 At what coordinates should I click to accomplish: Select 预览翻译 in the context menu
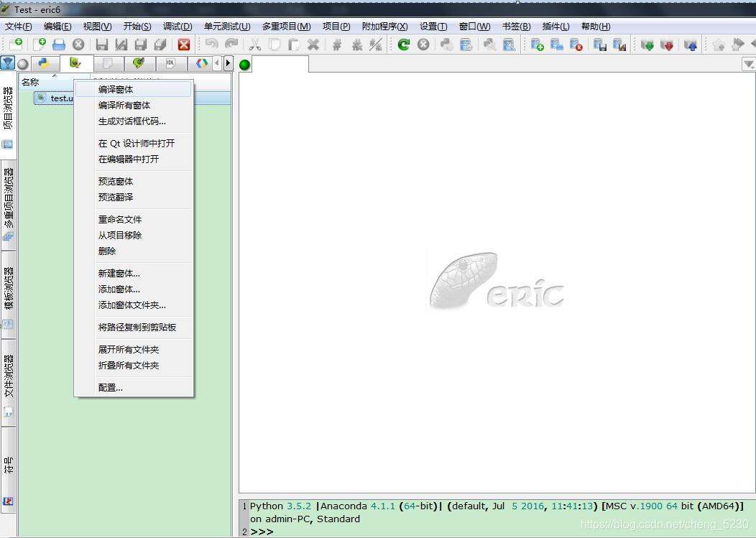click(x=134, y=197)
